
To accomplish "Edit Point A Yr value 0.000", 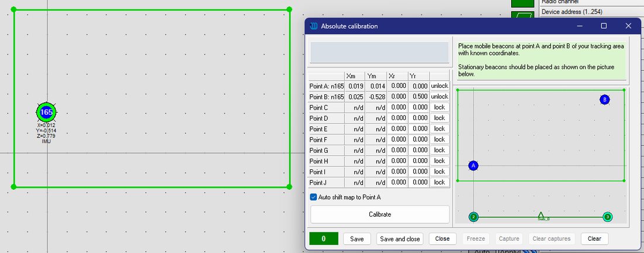I will click(419, 86).
